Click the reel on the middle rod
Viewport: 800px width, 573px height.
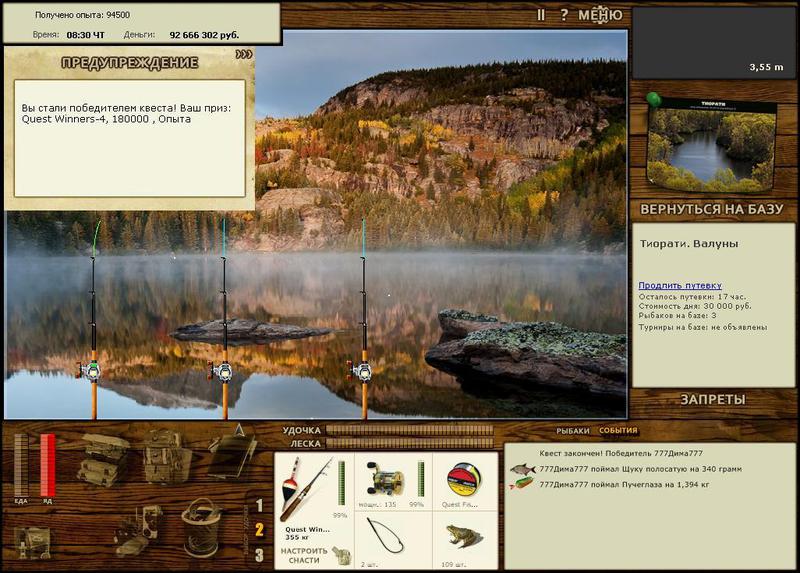pyautogui.click(x=220, y=371)
